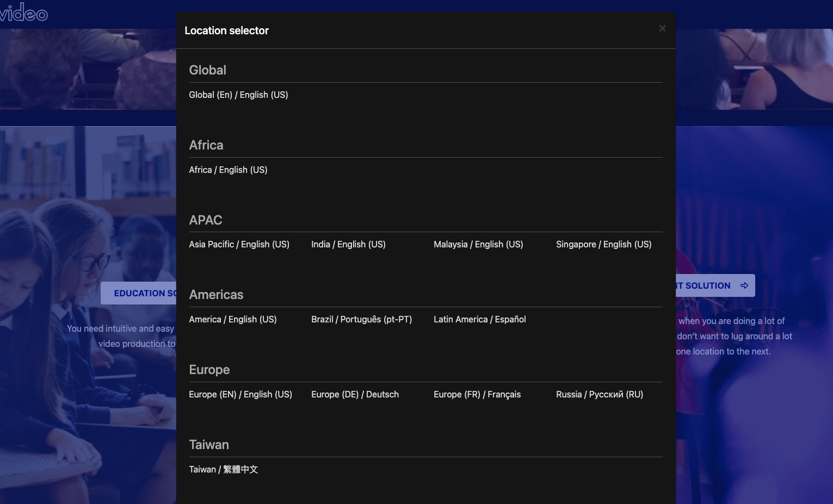This screenshot has height=504, width=833.
Task: Select Singapore / English (US)
Action: tap(603, 244)
